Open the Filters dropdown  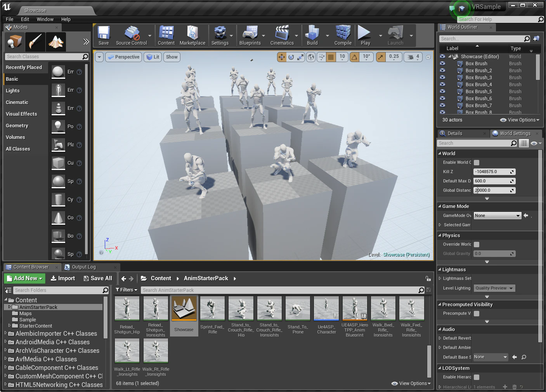click(127, 290)
